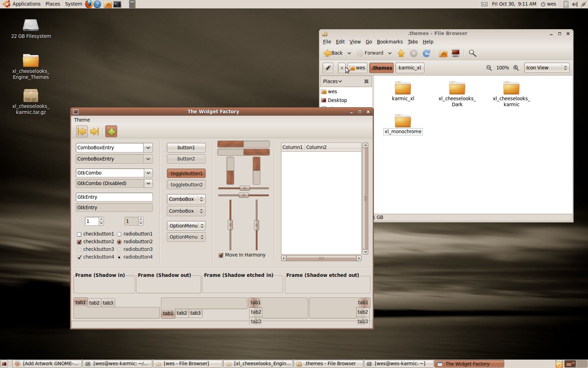Viewport: 588px width, 368px height.
Task: Reload the current folder in File Browser
Action: point(427,53)
